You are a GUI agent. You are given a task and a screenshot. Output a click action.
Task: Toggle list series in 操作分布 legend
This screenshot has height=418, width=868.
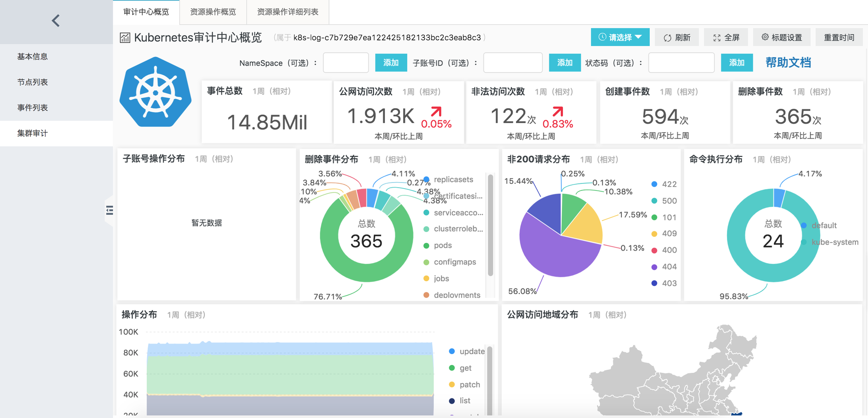point(460,401)
